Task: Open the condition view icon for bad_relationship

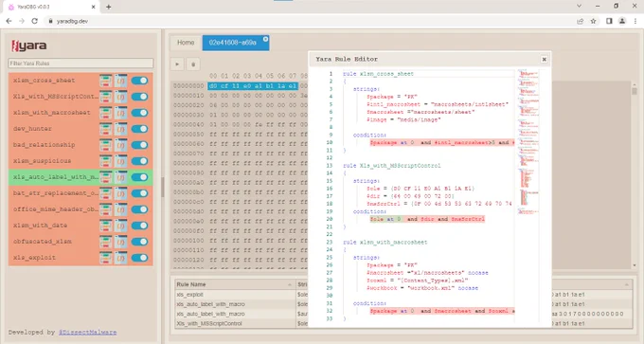Action: 105,145
